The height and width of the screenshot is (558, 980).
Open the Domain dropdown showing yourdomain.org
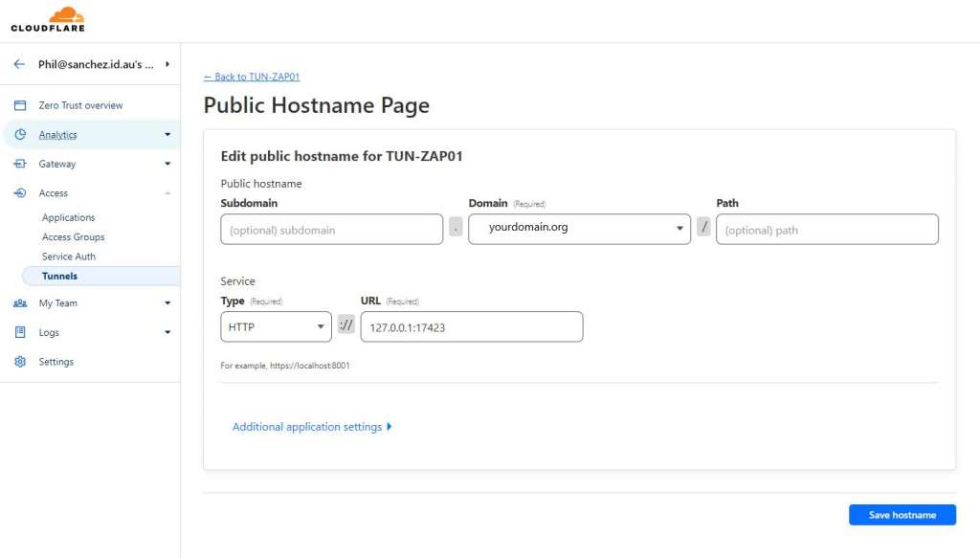(x=579, y=229)
